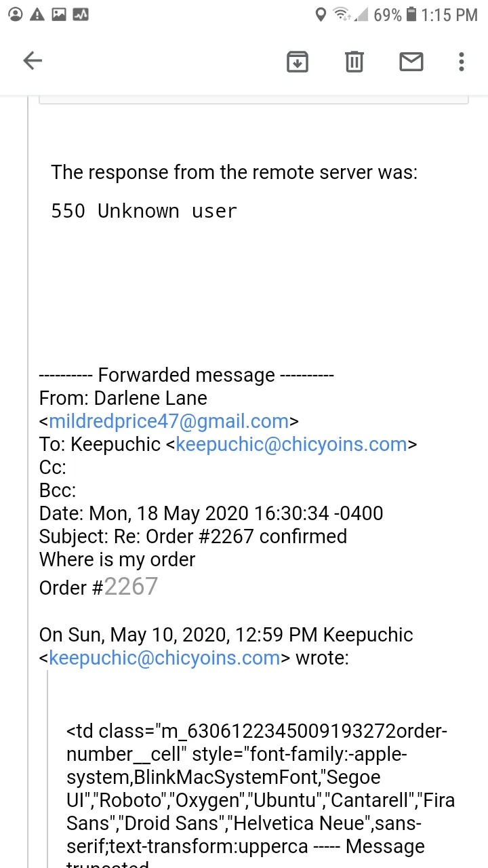Tap the activity monitor notification icon
This screenshot has height=868, width=488.
click(81, 14)
